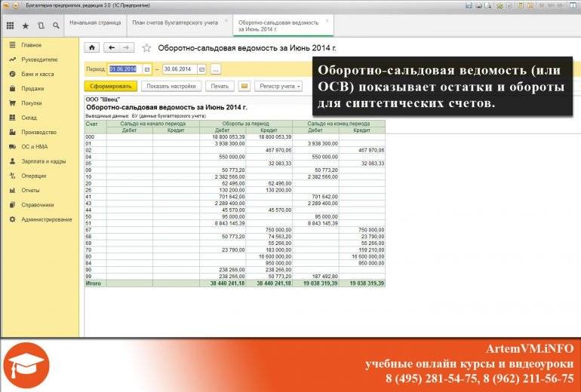Open the Главное section
The height and width of the screenshot is (392, 581).
pos(32,45)
